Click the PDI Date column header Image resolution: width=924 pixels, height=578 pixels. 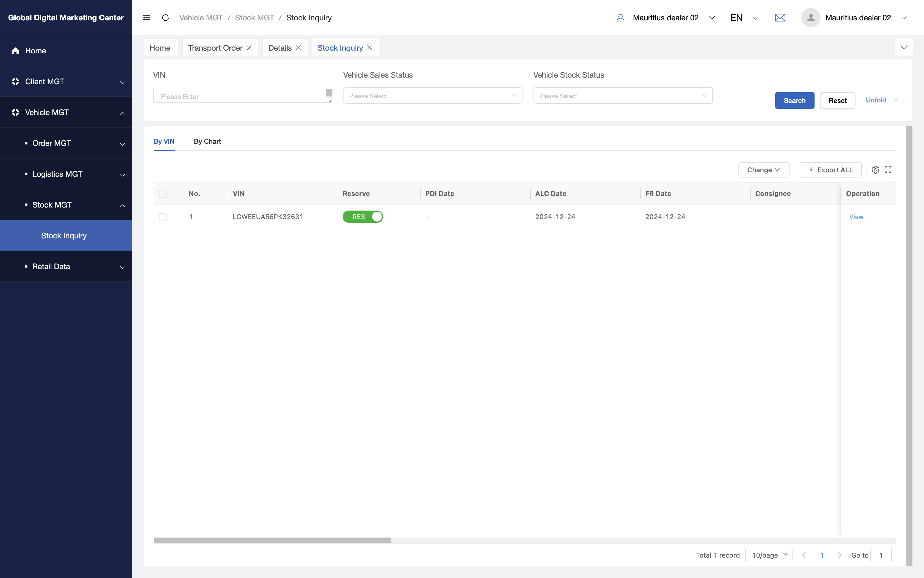(x=475, y=193)
